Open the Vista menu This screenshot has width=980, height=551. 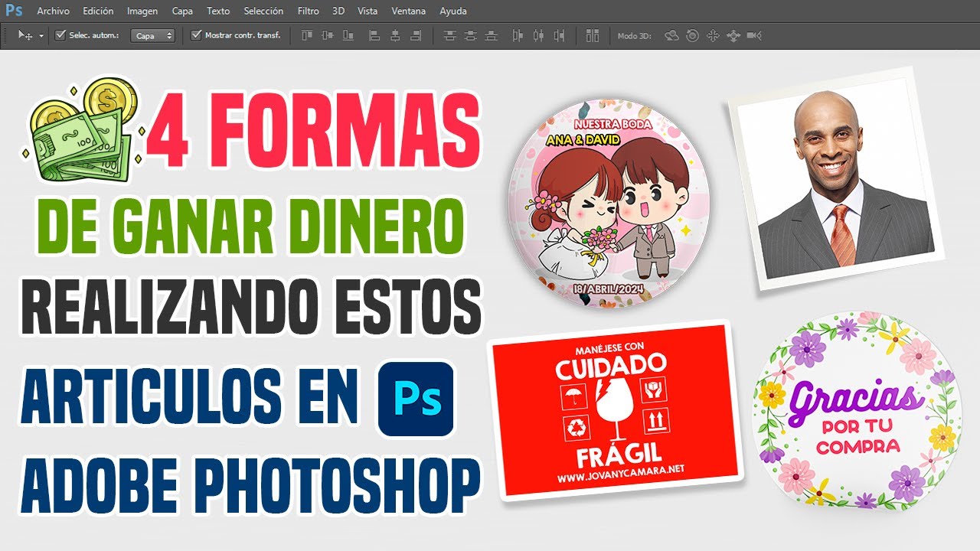tap(367, 11)
